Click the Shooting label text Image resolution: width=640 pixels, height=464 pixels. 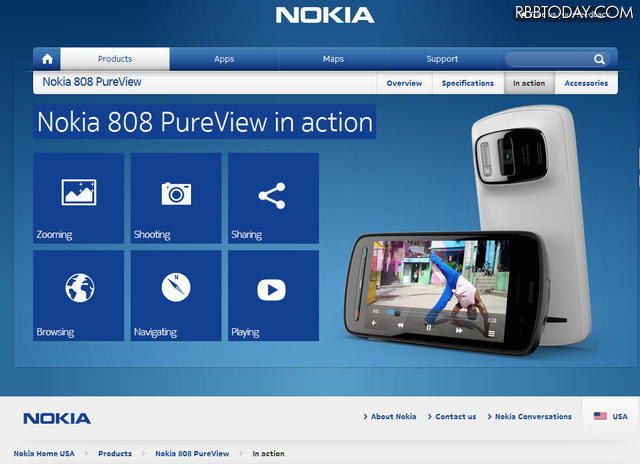(x=152, y=235)
